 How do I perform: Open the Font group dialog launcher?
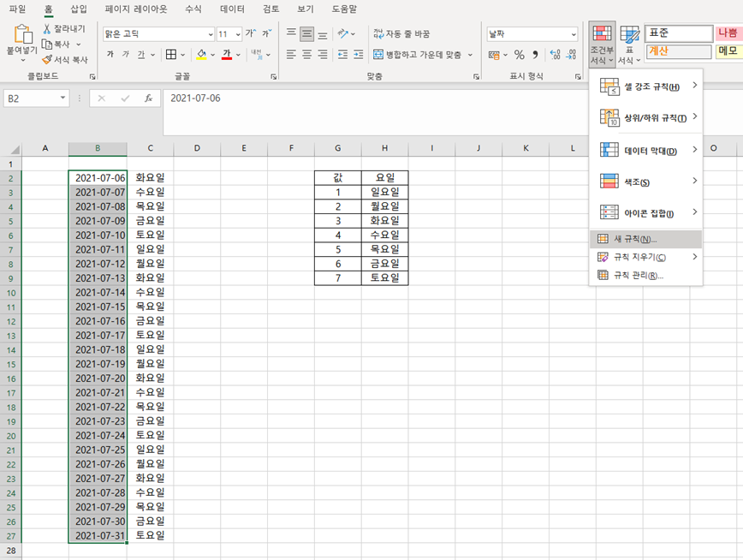click(273, 76)
